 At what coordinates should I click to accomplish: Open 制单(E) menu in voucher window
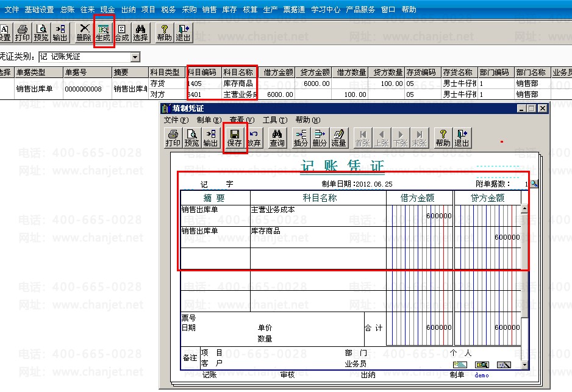pyautogui.click(x=209, y=120)
